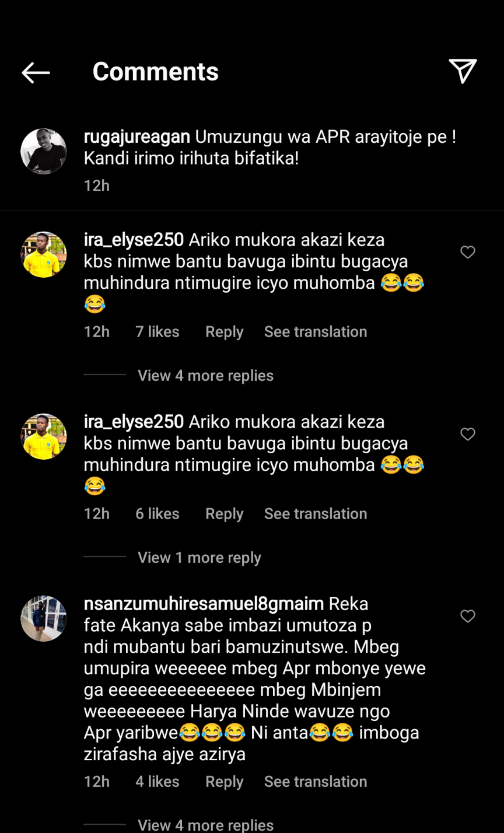The height and width of the screenshot is (833, 504).
Task: Open rugajureagan's profile picture
Action: pos(44,151)
